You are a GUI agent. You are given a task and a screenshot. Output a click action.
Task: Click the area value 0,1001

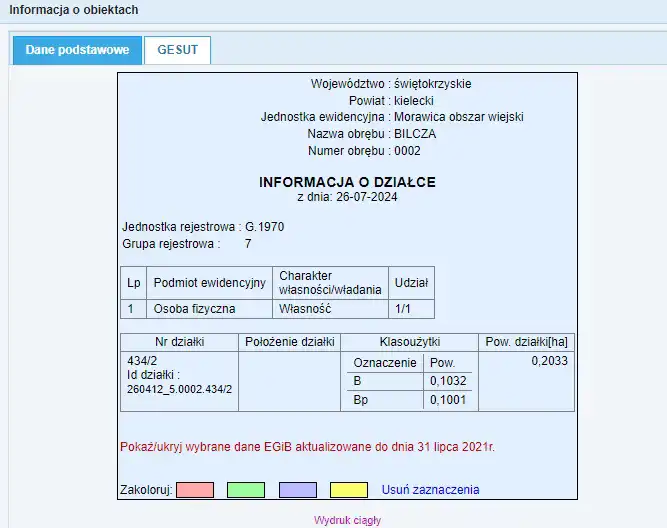tap(448, 400)
